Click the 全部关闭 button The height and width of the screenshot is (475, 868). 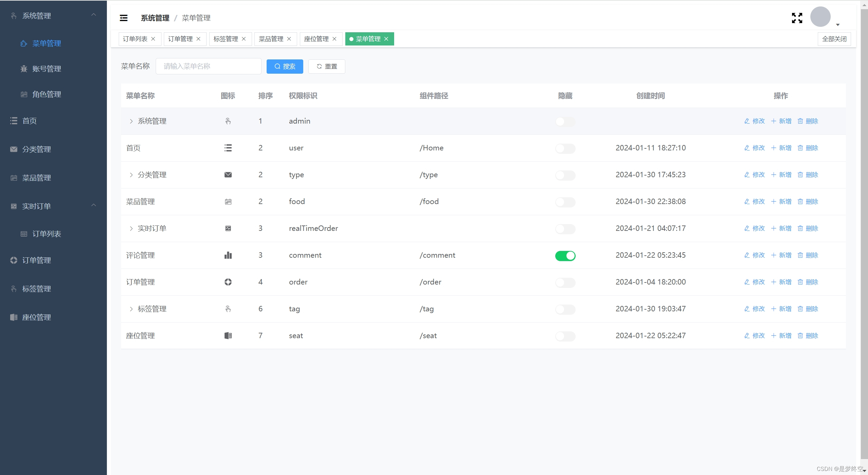tap(834, 39)
